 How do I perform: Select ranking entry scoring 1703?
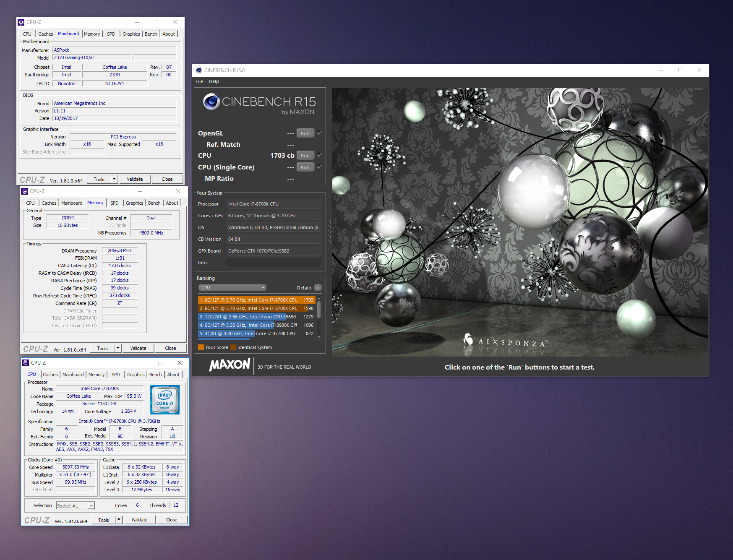[256, 300]
